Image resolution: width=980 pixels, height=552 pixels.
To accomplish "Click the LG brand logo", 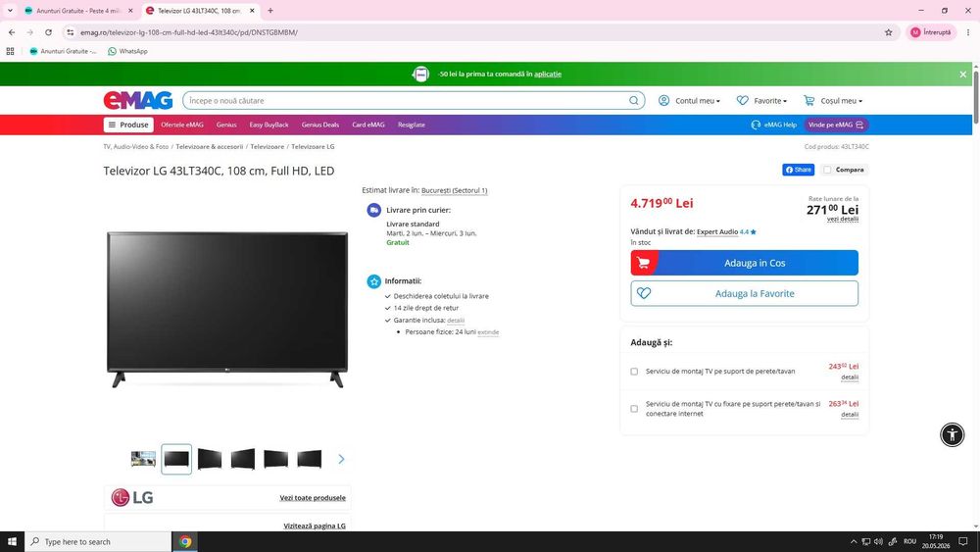I will coord(132,497).
